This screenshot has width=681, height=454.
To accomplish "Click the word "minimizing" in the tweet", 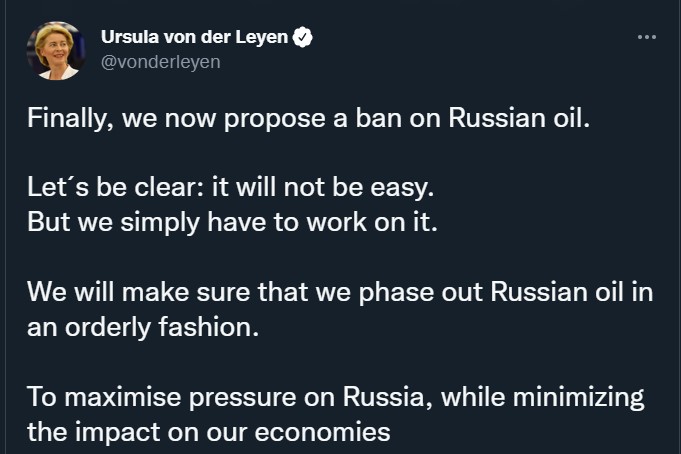I will pos(579,398).
